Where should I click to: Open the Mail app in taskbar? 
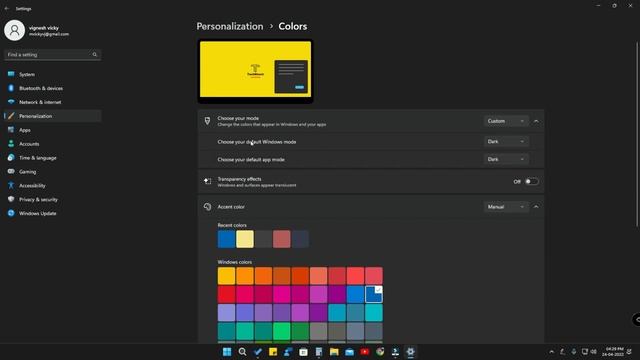point(349,352)
